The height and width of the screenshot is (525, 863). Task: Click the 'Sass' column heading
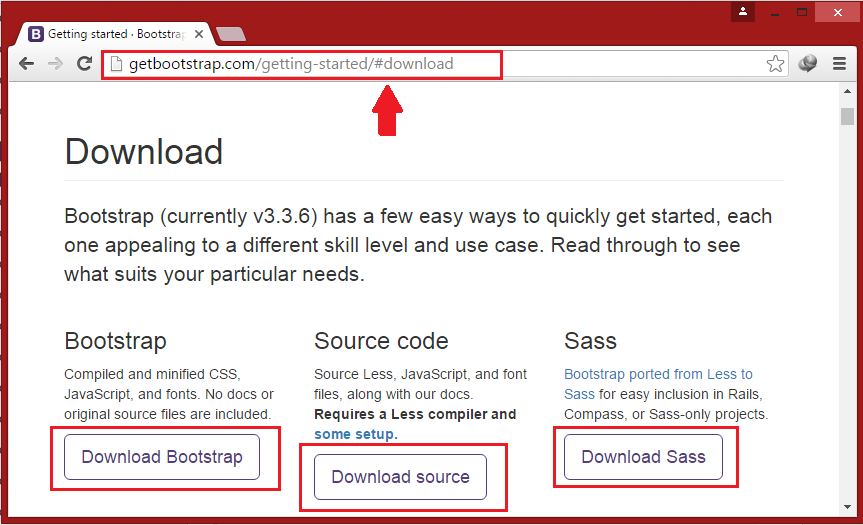tap(590, 341)
